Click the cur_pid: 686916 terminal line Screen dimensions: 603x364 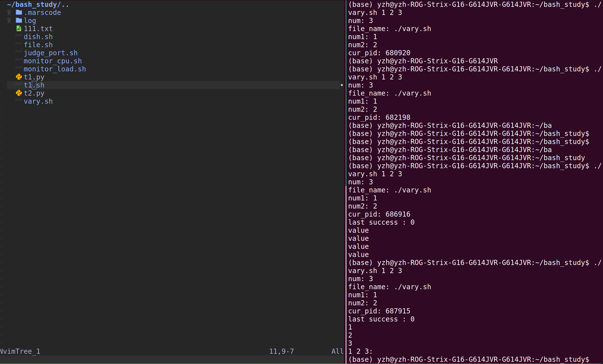(379, 214)
